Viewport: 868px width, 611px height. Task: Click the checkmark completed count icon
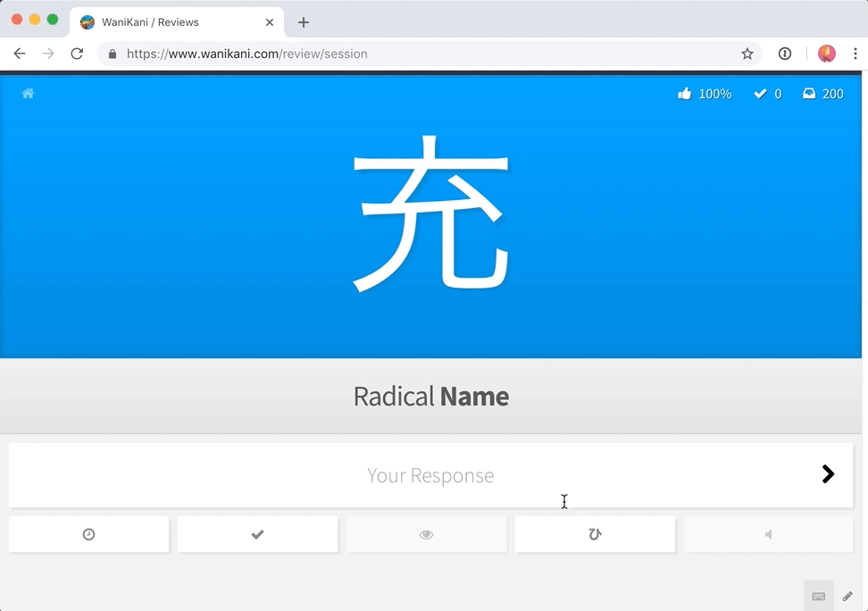(x=760, y=94)
